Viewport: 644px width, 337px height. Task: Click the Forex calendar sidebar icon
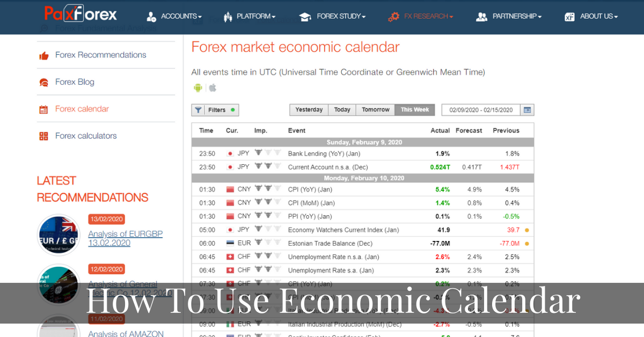click(x=43, y=109)
